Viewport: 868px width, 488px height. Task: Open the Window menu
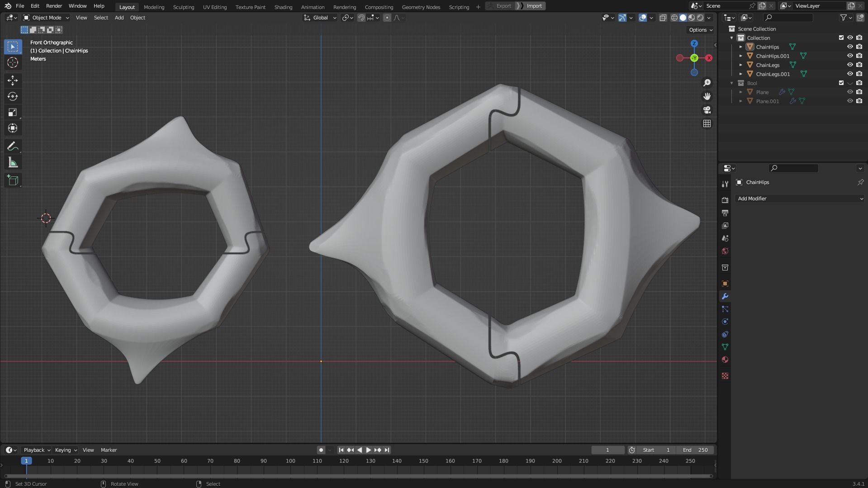coord(77,6)
